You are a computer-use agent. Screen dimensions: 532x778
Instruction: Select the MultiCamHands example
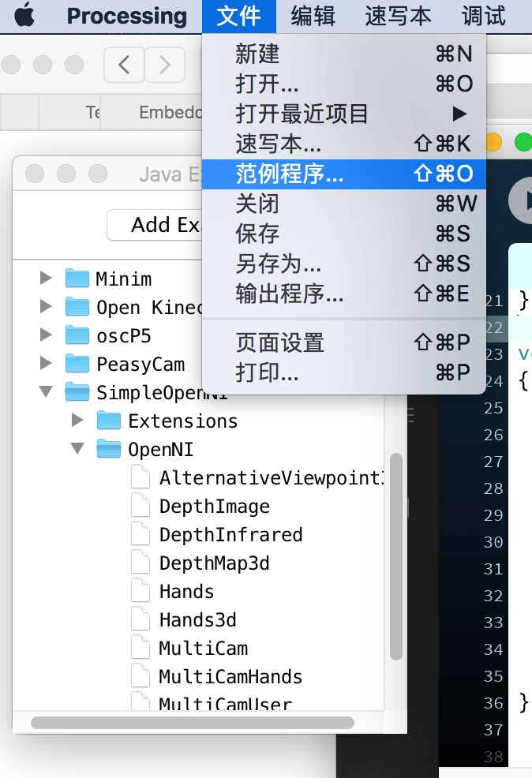[230, 677]
